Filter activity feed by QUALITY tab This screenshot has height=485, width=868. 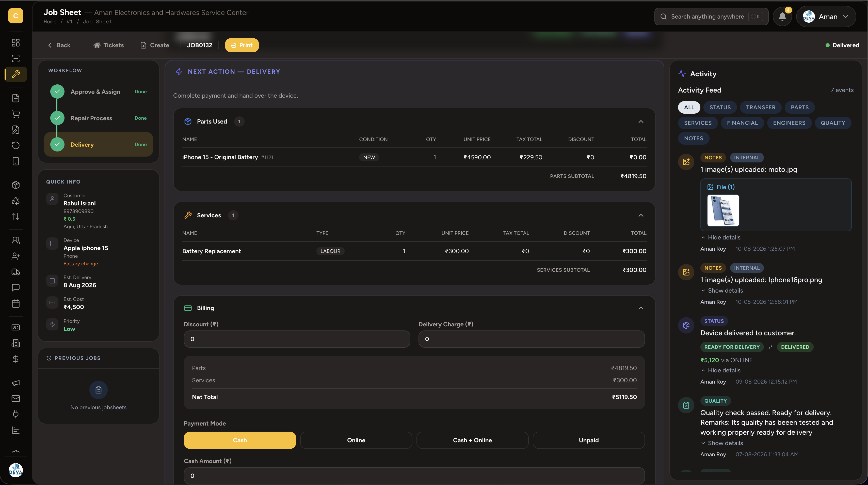tap(833, 123)
